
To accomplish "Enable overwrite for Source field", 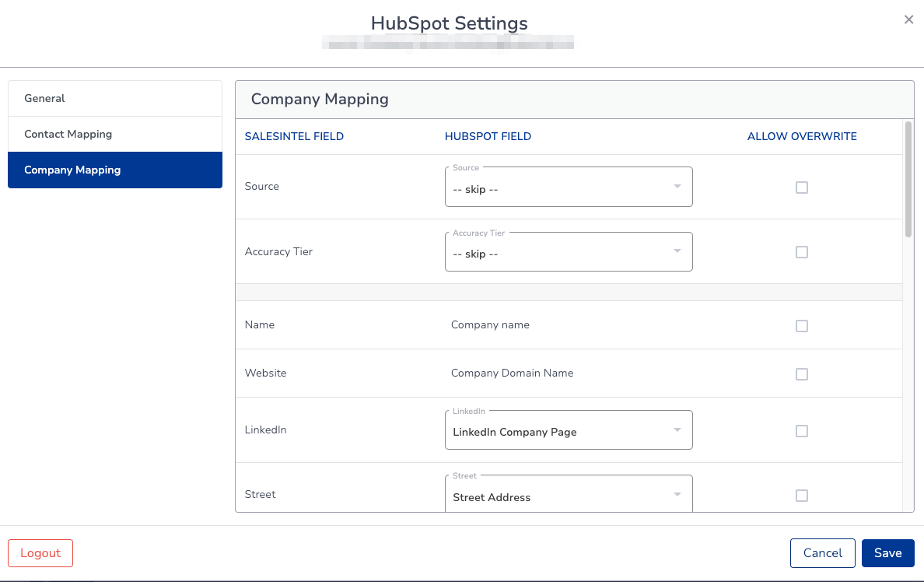I will (x=801, y=188).
